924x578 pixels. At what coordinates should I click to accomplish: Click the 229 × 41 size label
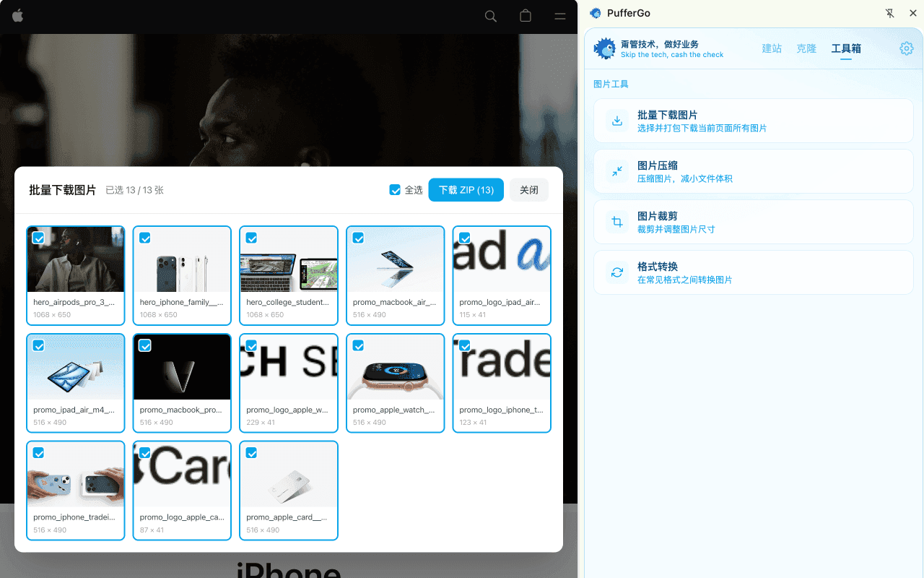(x=261, y=422)
